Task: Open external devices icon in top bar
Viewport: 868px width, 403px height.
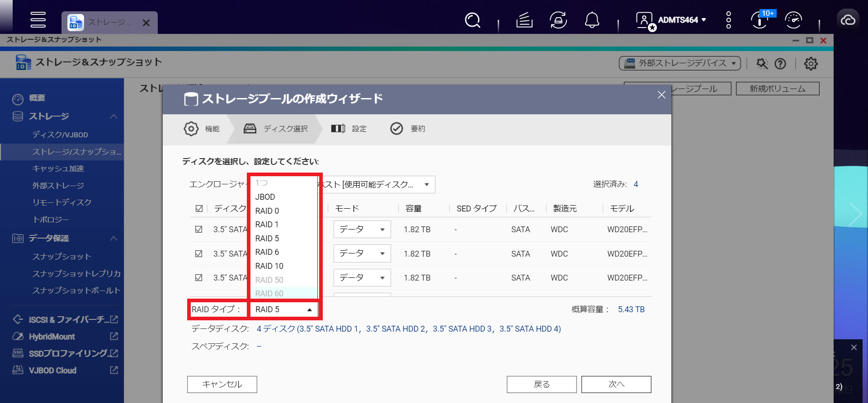Action: click(558, 20)
